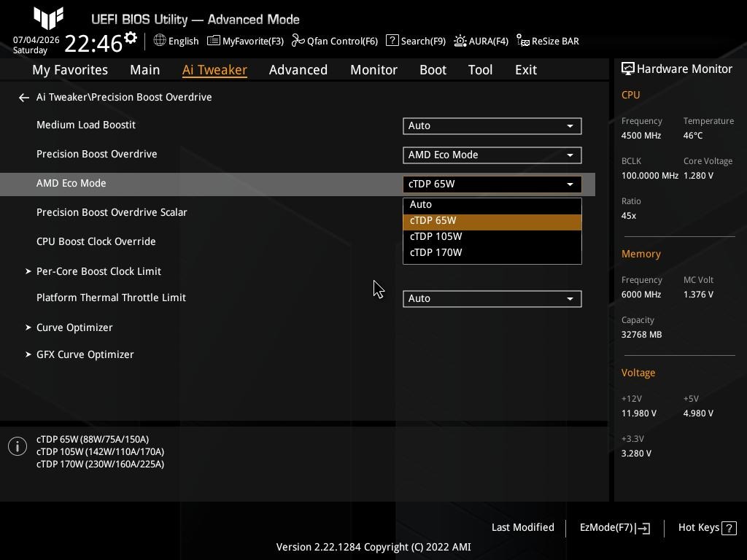Select the Ai Tweaker tab
This screenshot has height=560, width=747.
coord(214,70)
